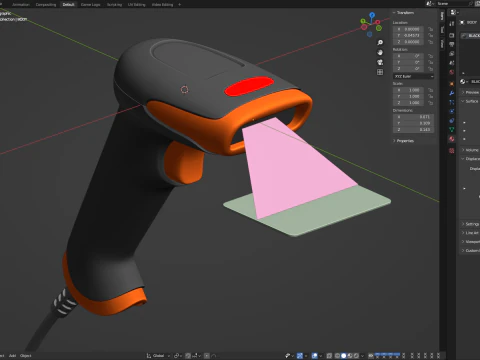Open the Output properties tab icon

click(452, 44)
